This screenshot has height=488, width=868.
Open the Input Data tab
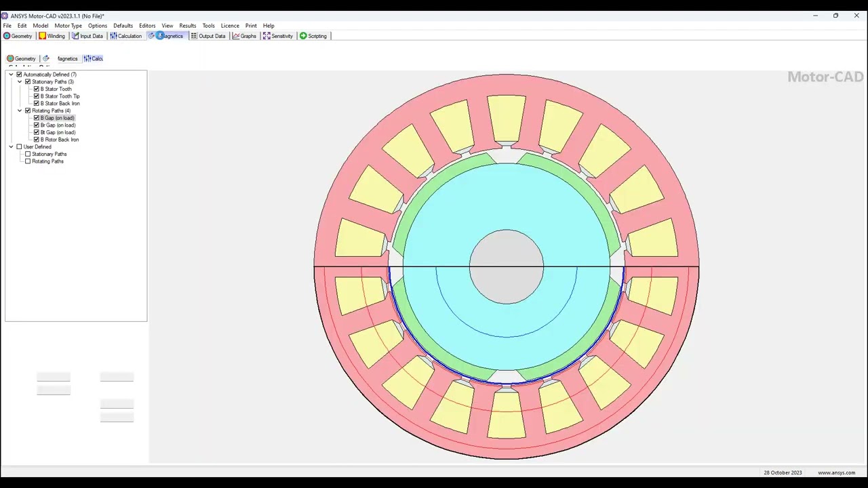[x=87, y=36]
